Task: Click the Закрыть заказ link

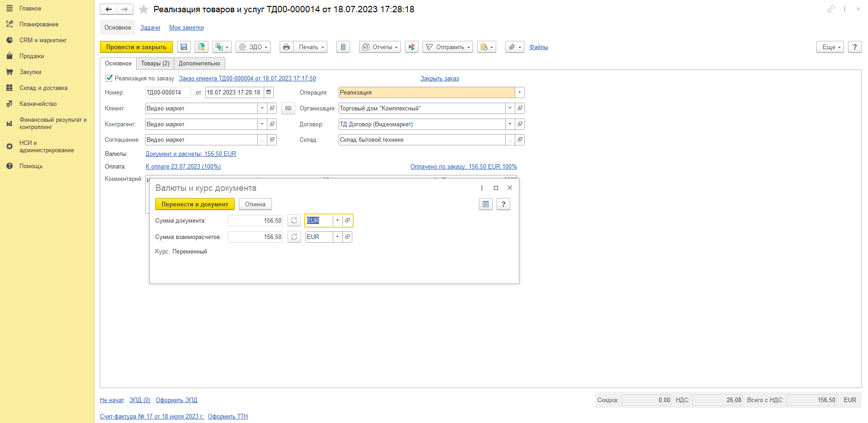Action: coord(439,79)
